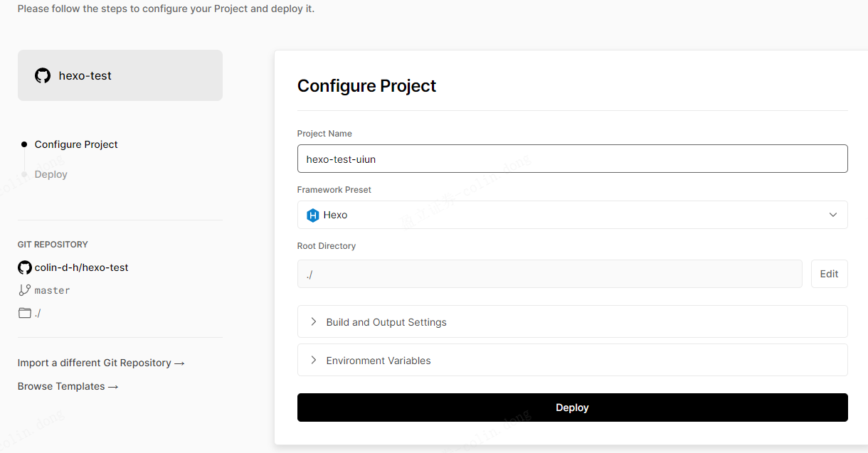Click the colin-d-h/hexo-test repository name
Viewport: 868px width, 453px height.
(81, 267)
